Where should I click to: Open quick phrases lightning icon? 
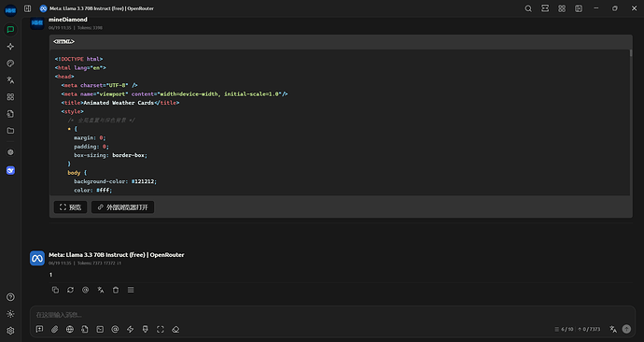pos(130,329)
